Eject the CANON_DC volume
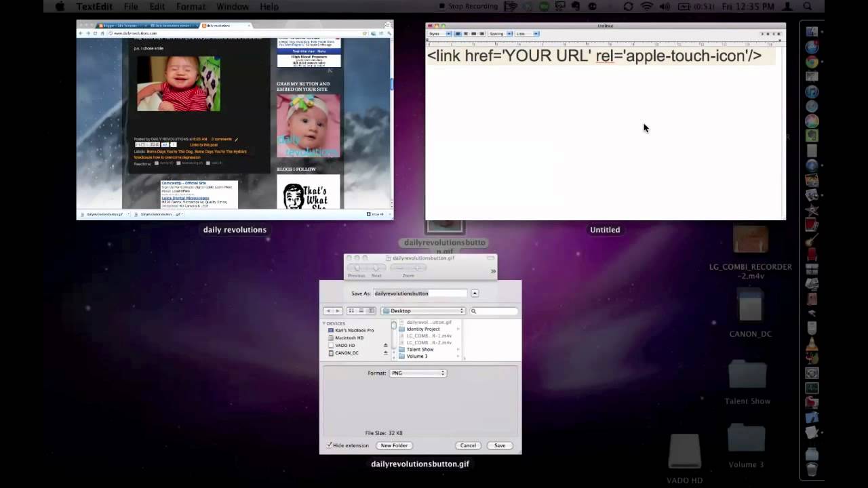The image size is (868, 488). [386, 352]
